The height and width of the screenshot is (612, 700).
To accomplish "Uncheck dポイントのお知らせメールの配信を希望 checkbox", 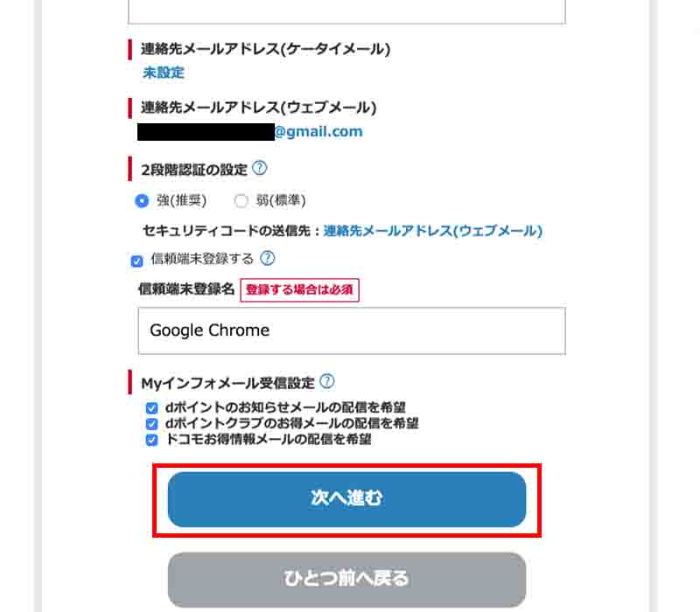I will (151, 408).
